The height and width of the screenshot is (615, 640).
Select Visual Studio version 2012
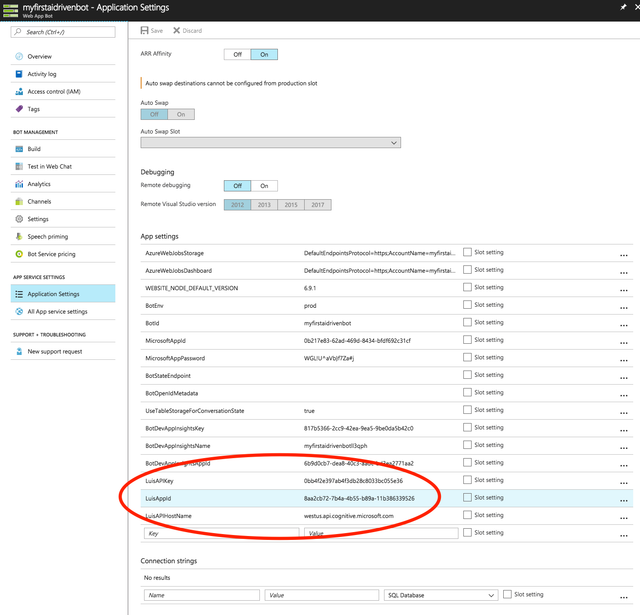pyautogui.click(x=237, y=205)
